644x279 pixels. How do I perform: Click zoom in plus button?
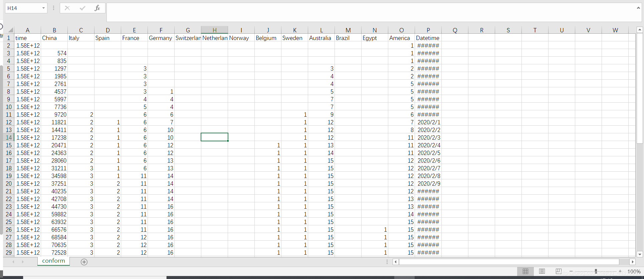click(620, 271)
